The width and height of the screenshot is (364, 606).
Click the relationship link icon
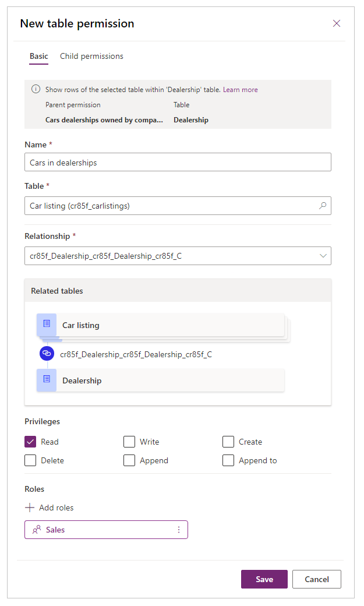pyautogui.click(x=47, y=353)
